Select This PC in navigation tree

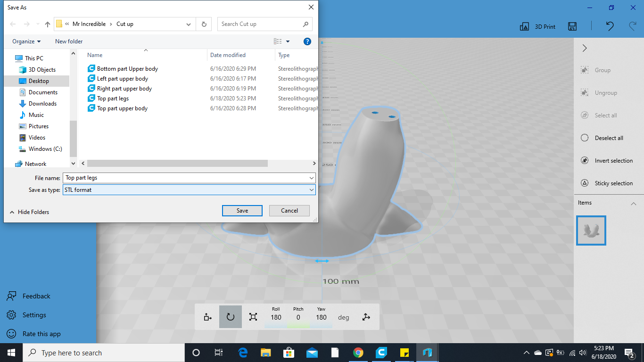(34, 58)
